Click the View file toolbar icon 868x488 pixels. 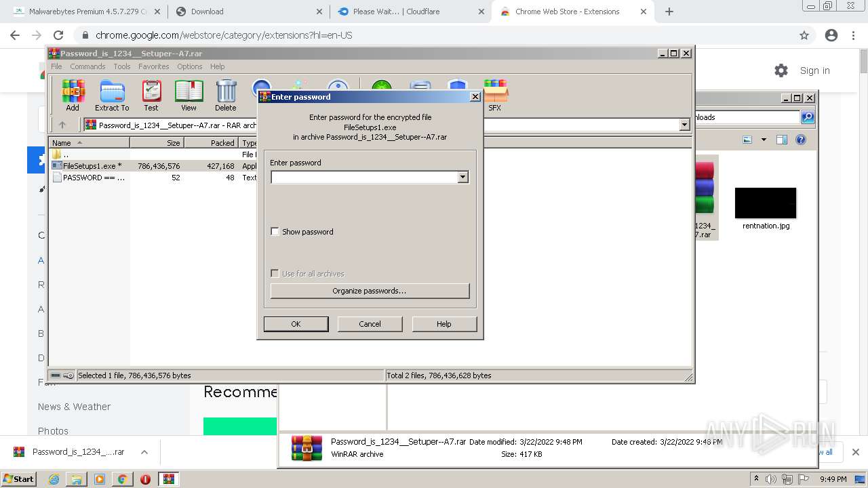(189, 96)
